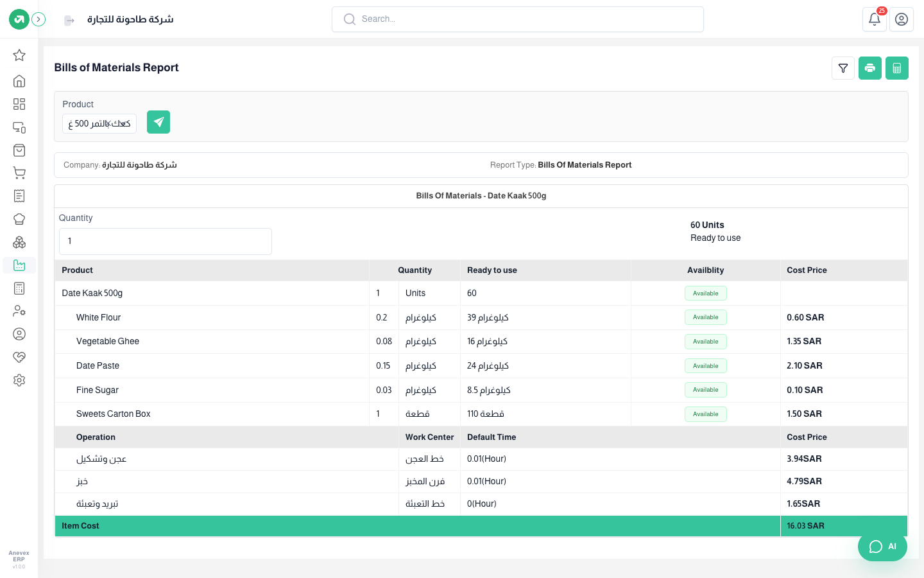Open the dashboard grid icon in sidebar
The image size is (924, 578).
coord(19,104)
